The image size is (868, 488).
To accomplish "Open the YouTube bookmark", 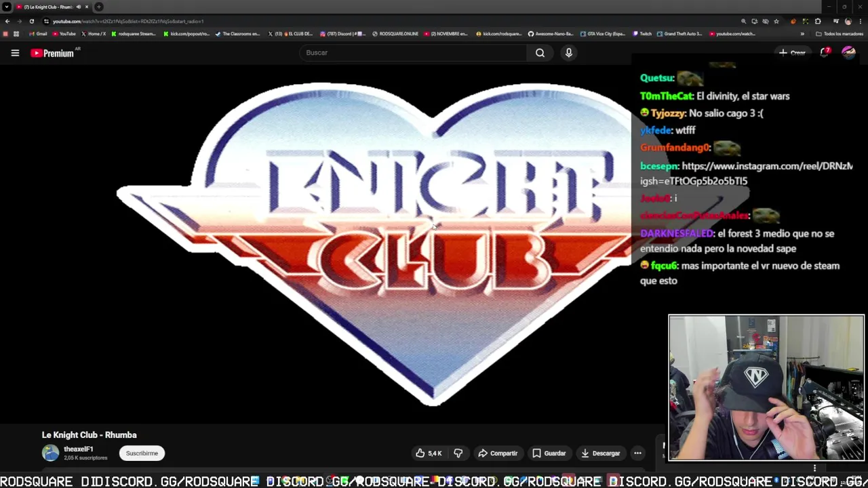I will pos(64,34).
